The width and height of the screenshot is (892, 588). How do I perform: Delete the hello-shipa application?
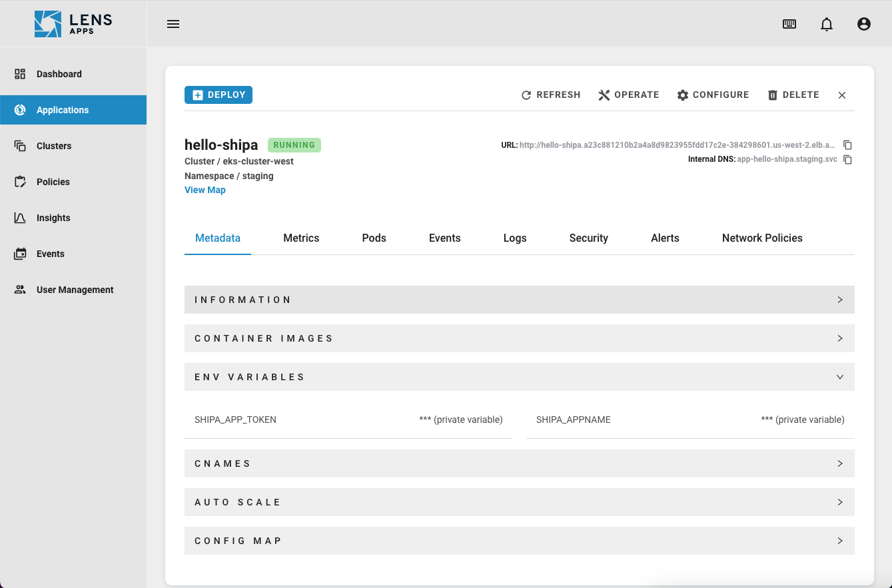(793, 95)
